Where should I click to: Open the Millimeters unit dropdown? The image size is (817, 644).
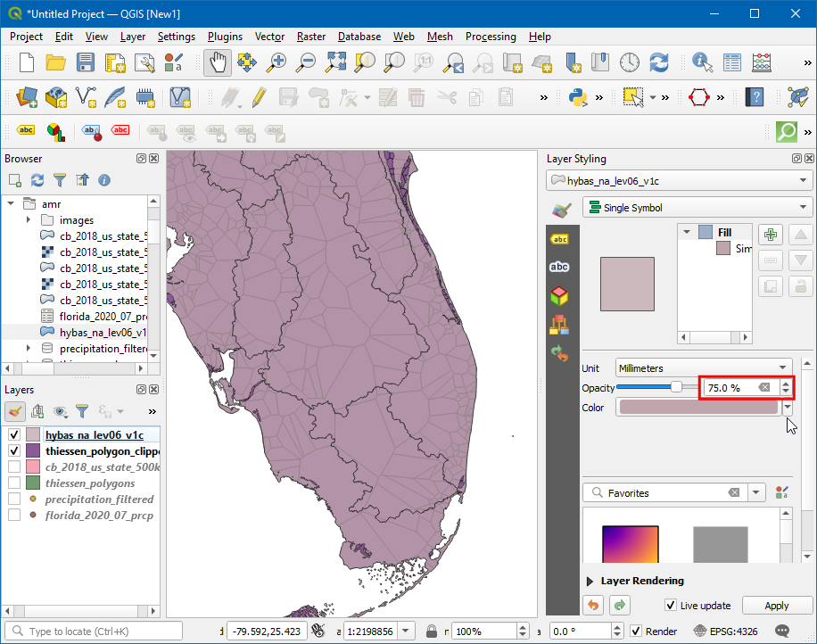click(x=703, y=367)
